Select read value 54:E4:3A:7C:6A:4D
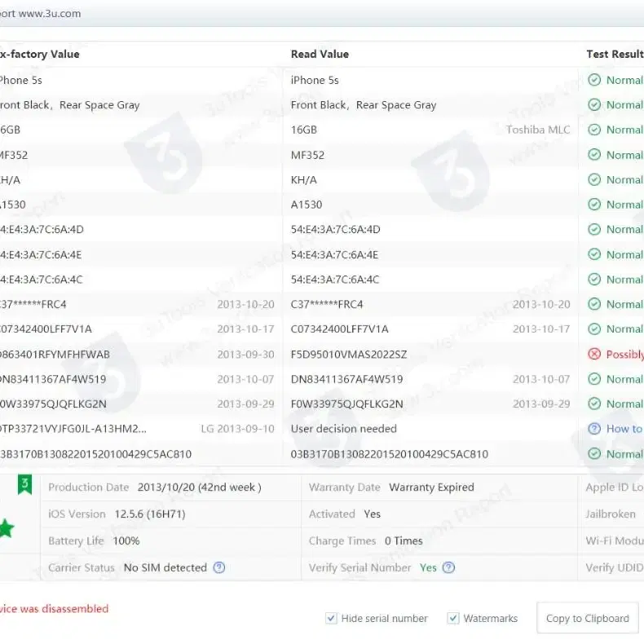Screen dimensions: 644x644 point(336,230)
